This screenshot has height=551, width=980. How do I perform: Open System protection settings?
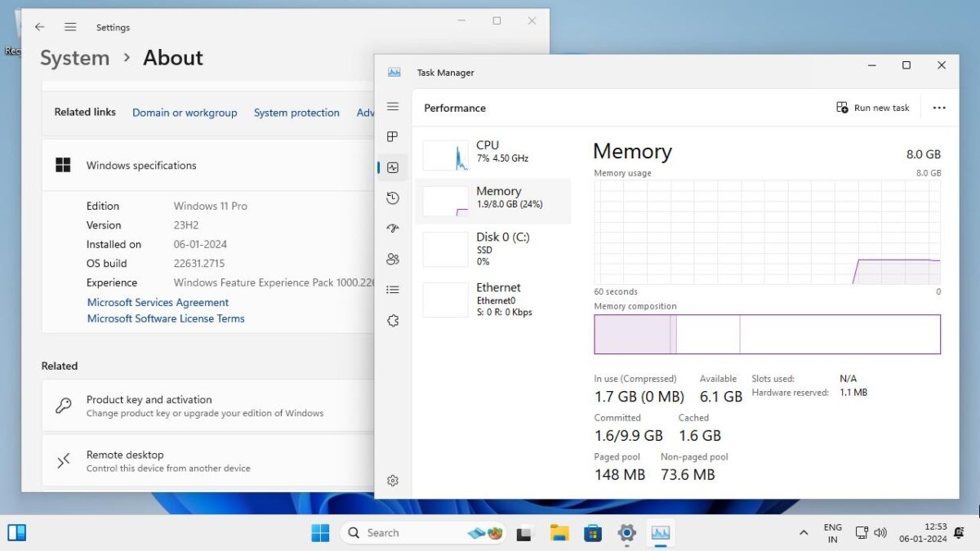(x=296, y=113)
